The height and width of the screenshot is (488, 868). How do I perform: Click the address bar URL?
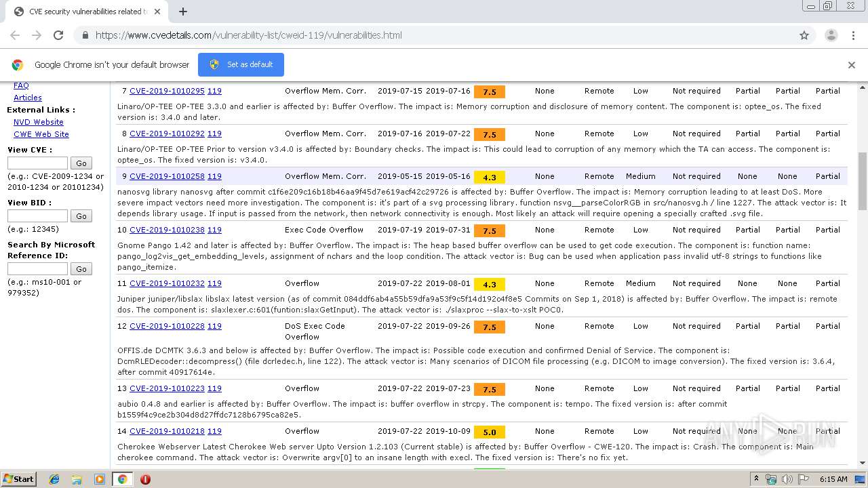248,35
